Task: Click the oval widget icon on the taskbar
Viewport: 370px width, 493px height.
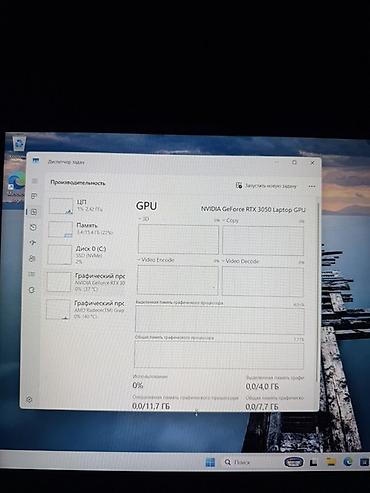Action: pyautogui.click(x=294, y=462)
